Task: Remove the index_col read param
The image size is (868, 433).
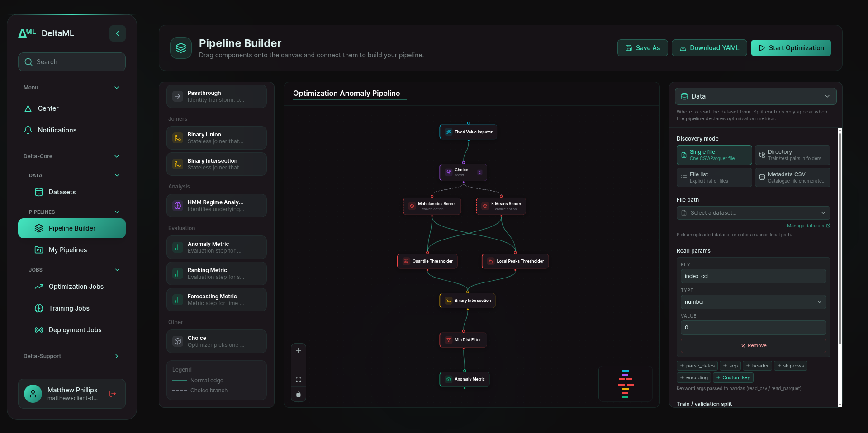Action: coord(753,346)
